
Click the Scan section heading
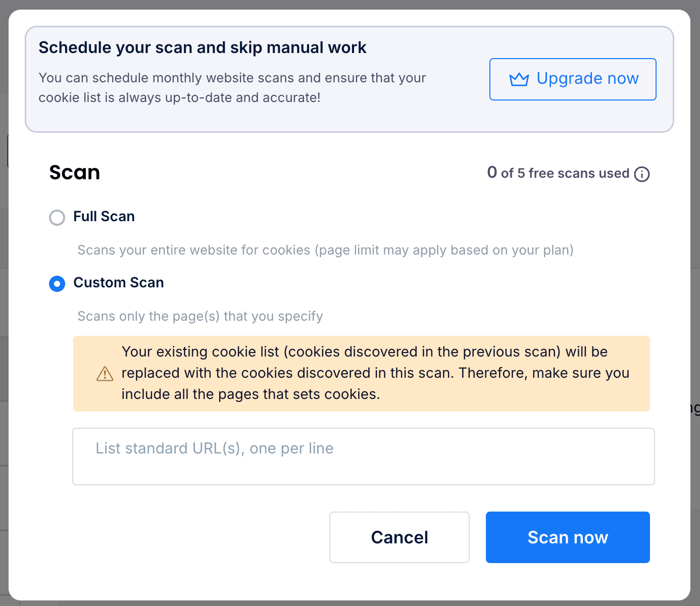[75, 173]
